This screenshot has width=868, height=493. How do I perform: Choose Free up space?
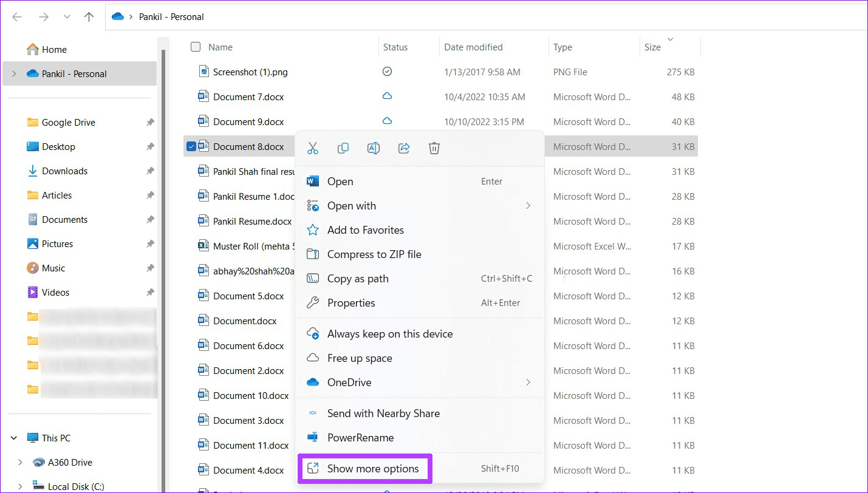[x=419, y=358]
